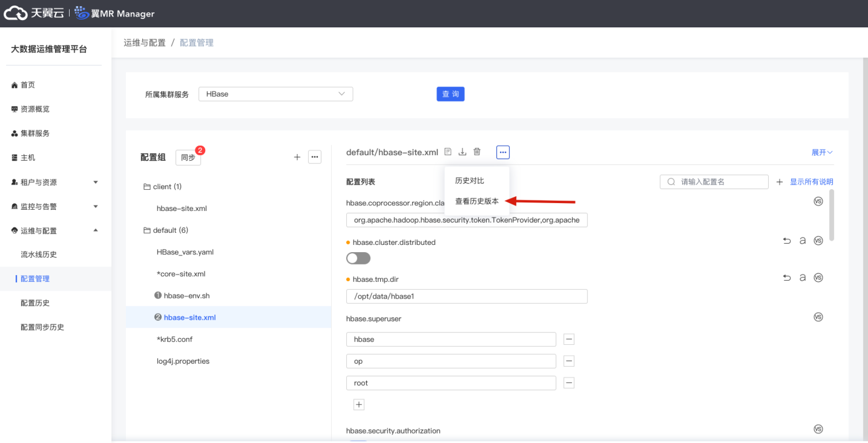Click plus icon beside 显示所有说明
The width and height of the screenshot is (868, 443).
(x=779, y=182)
